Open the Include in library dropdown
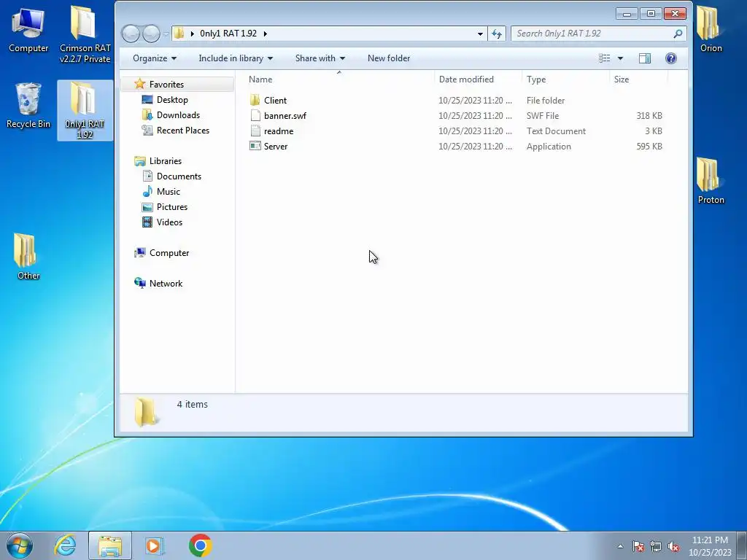 236,58
